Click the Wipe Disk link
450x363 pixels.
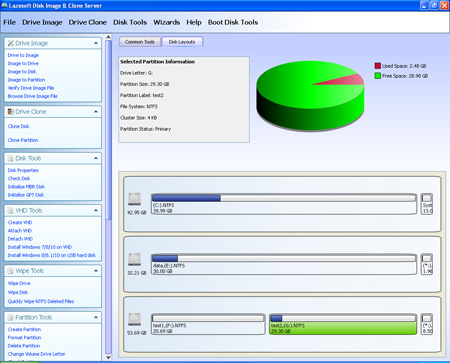pos(18,292)
